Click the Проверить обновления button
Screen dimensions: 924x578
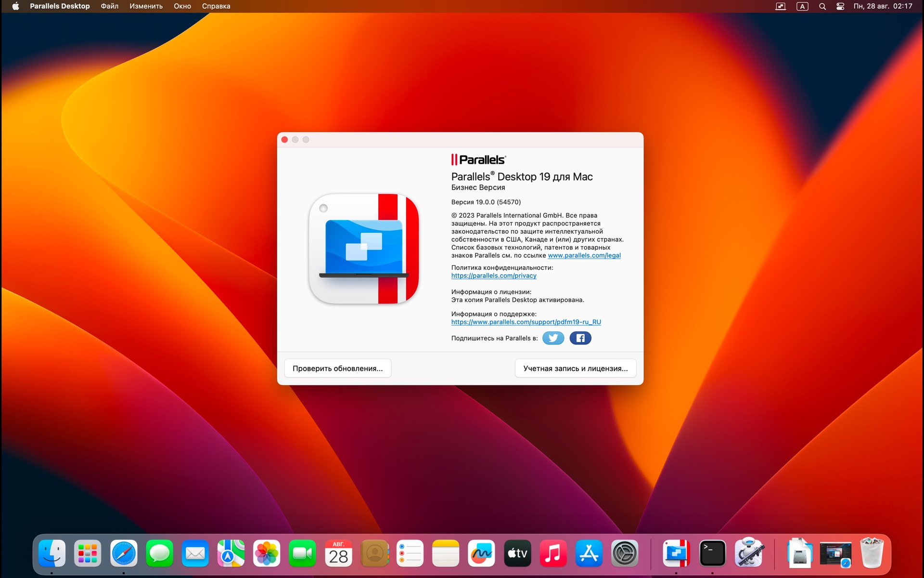[x=337, y=368]
